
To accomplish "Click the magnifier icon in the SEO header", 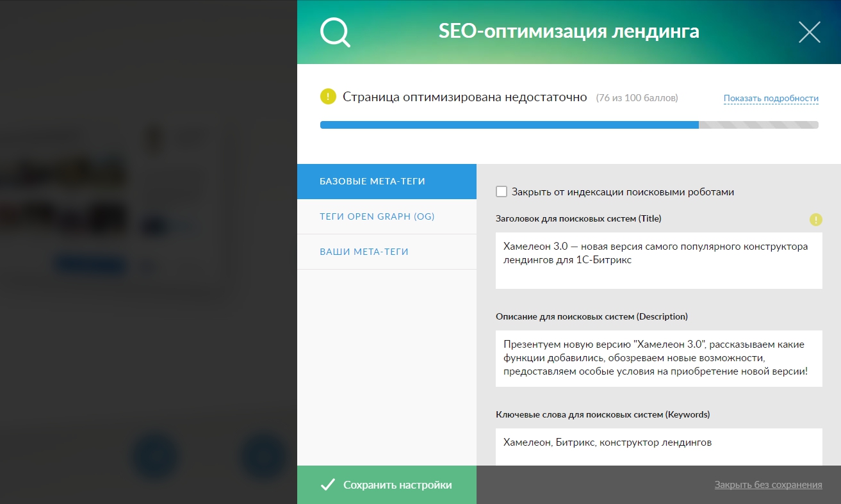I will click(335, 32).
